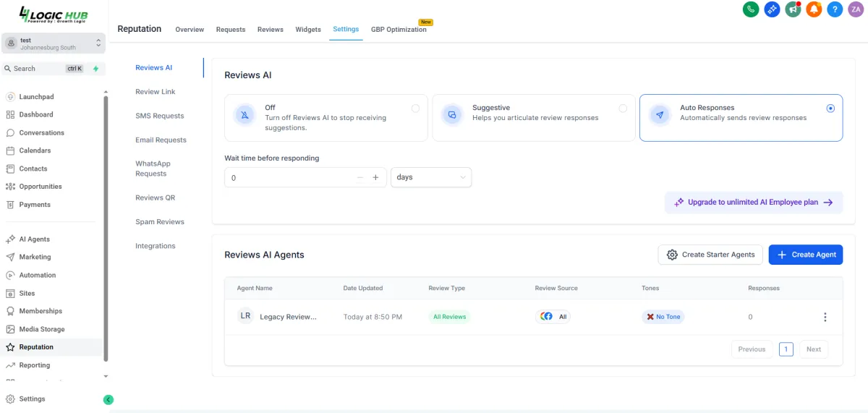Viewport: 868px width, 413px height.
Task: Click the ZA user avatar icon
Action: coord(856,9)
